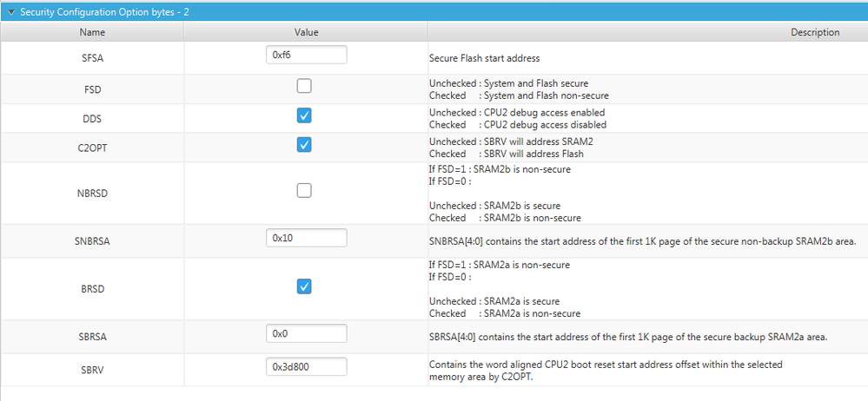Uncheck the DDS checkbox
Viewport: 868px width, 401px height.
(x=304, y=115)
